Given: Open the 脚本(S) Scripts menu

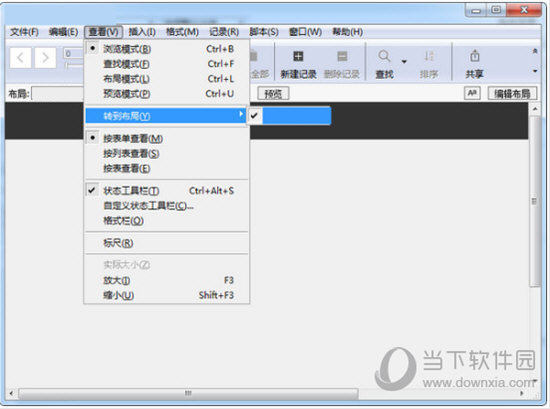Looking at the screenshot, I should (264, 32).
